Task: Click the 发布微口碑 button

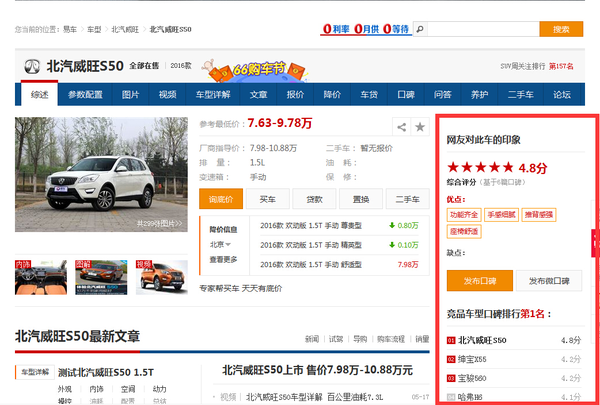Action: coord(549,281)
